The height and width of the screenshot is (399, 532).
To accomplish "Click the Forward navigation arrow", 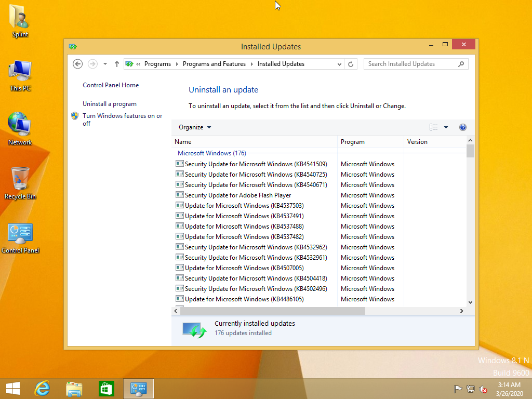I will tap(92, 64).
